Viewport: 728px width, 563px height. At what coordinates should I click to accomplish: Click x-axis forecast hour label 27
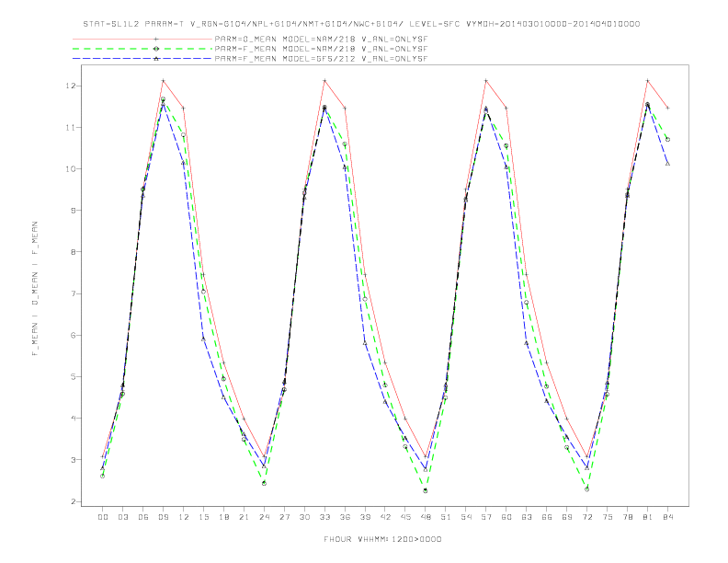click(284, 517)
